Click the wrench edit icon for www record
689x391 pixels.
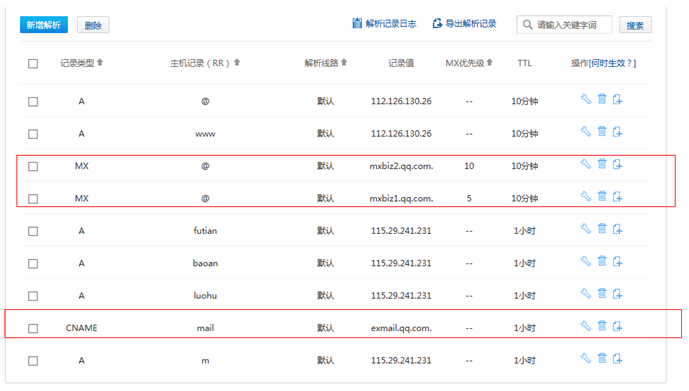(586, 131)
